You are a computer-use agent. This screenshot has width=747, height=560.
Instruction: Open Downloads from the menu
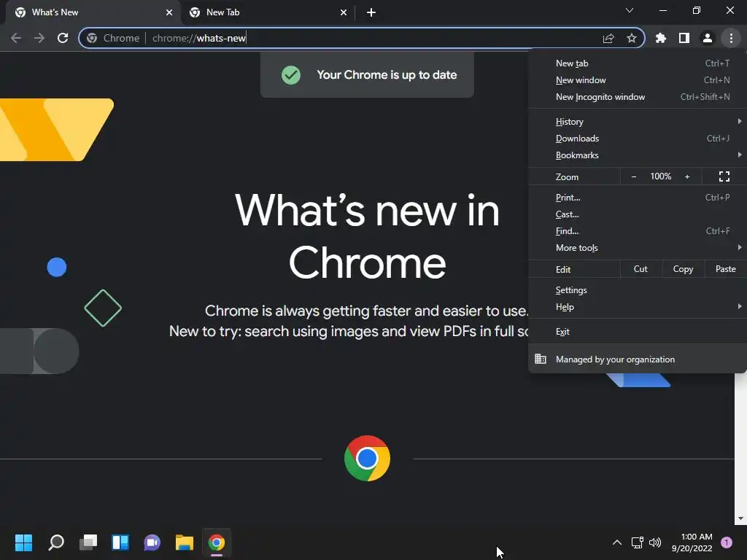[638, 138]
